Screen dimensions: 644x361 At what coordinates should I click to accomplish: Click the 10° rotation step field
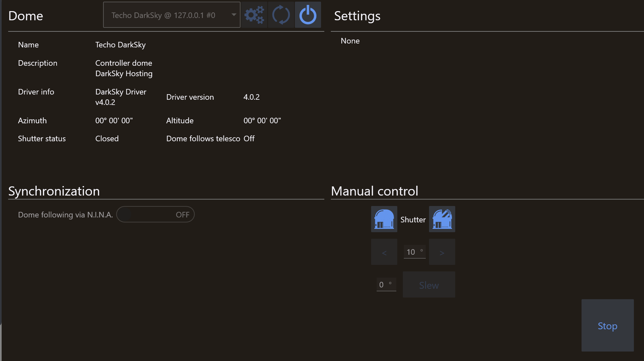click(415, 252)
